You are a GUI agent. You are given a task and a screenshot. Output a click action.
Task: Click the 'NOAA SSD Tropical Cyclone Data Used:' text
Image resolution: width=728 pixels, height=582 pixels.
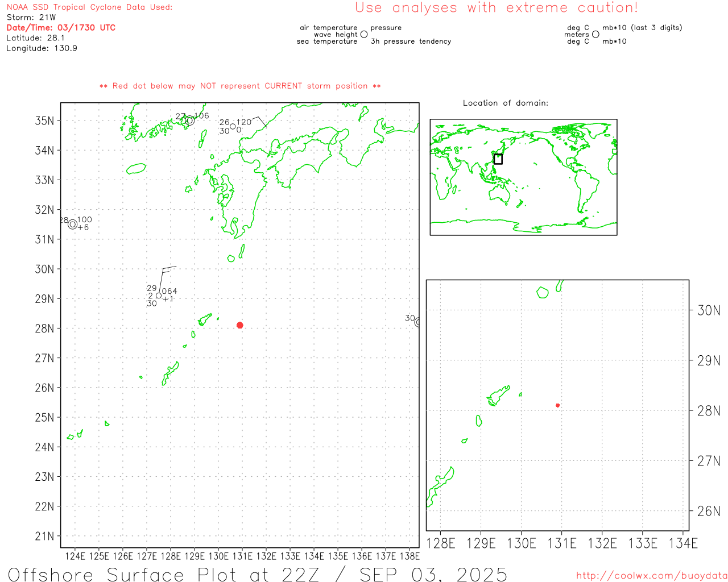pos(89,7)
